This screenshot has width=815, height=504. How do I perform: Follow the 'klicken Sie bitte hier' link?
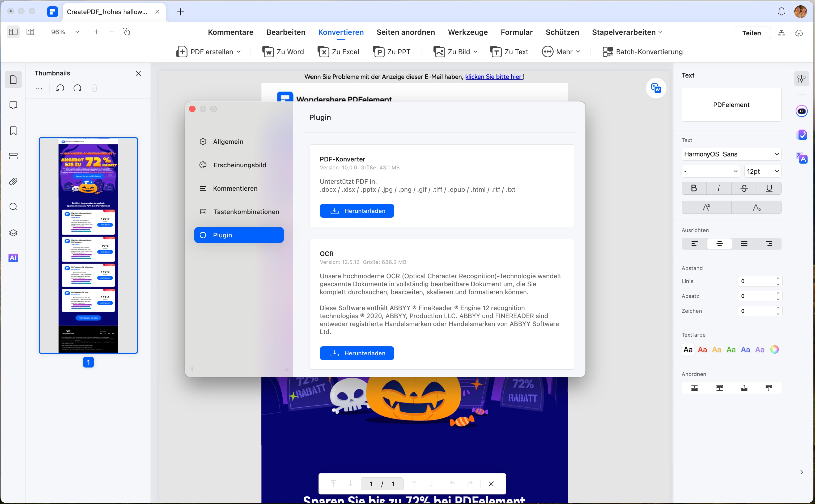pos(493,77)
